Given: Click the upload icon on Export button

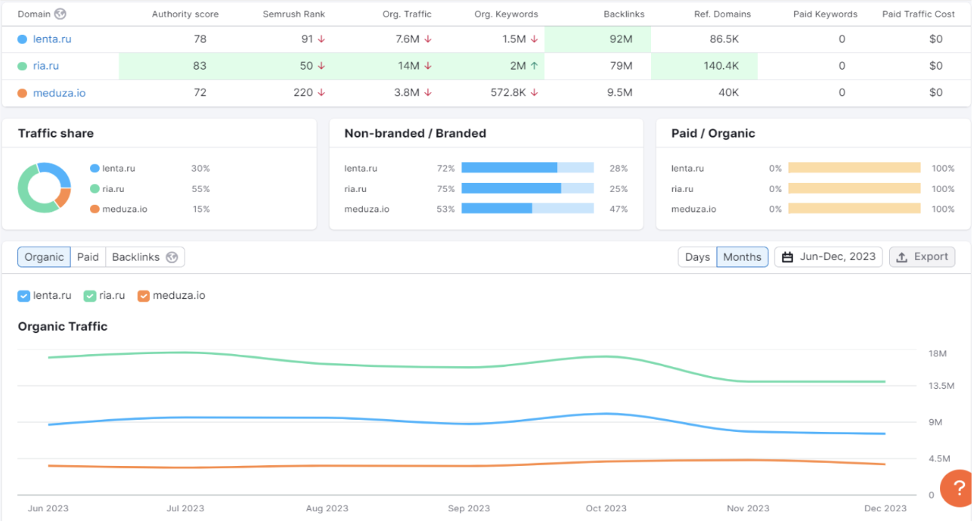Looking at the screenshot, I should pos(901,257).
